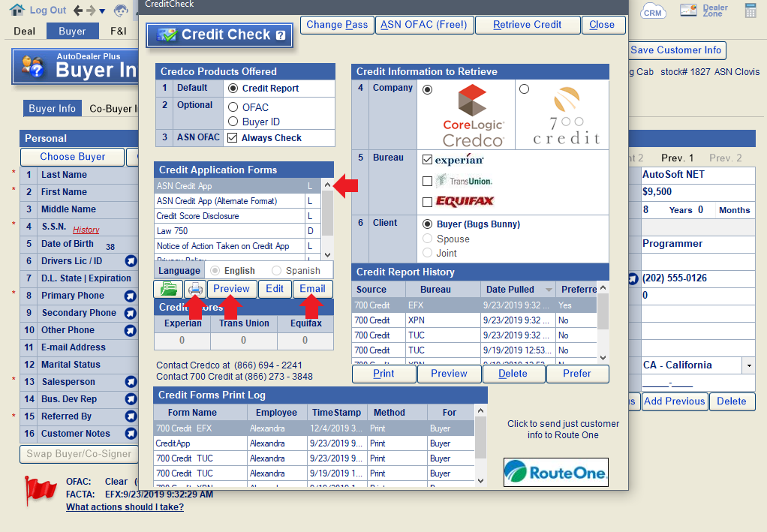Click the lookup icon for Customer Notes

click(x=130, y=433)
